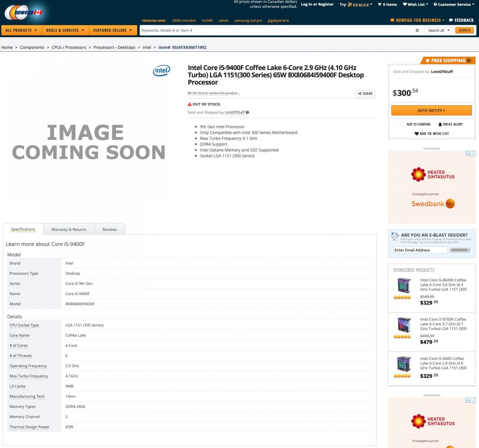Click the Subscribe button for E-Blast

coord(459,250)
